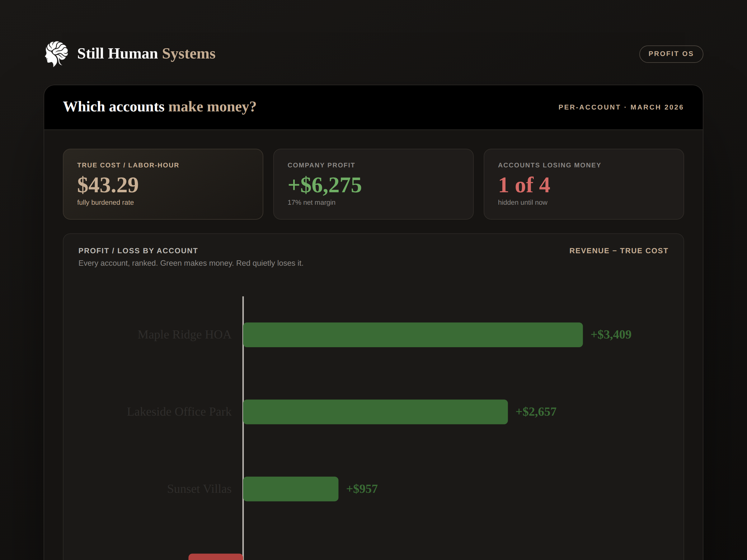The width and height of the screenshot is (747, 560).
Task: Click the +$6,275 profit figure
Action: coord(325,185)
